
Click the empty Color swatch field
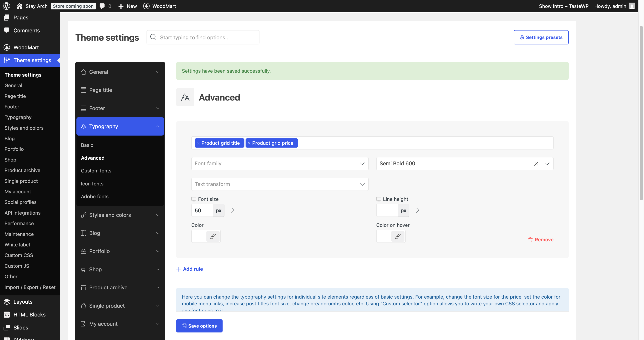[199, 236]
